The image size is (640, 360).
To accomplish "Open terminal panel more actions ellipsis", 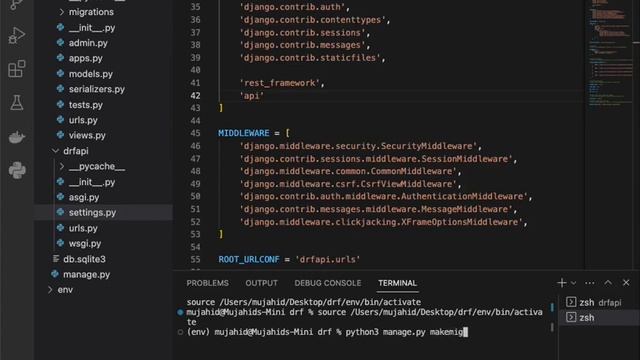I will click(589, 282).
